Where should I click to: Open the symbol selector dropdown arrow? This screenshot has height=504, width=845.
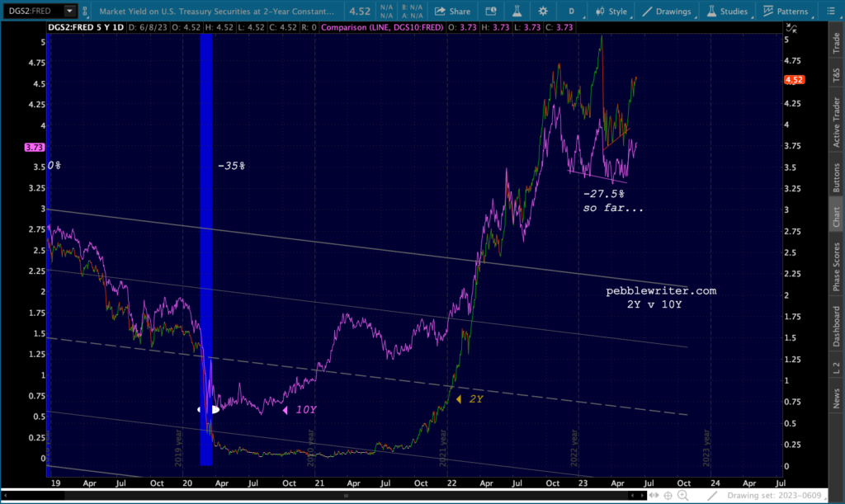click(x=69, y=11)
